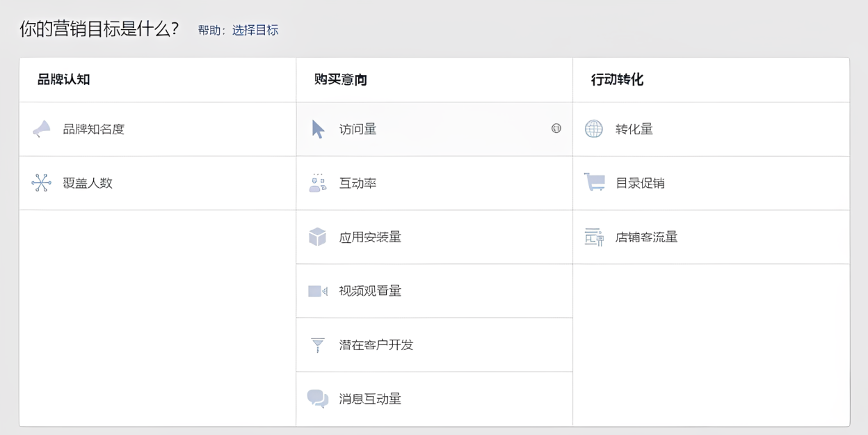Click the globe icon for 转化量
The width and height of the screenshot is (868, 435).
(x=594, y=129)
